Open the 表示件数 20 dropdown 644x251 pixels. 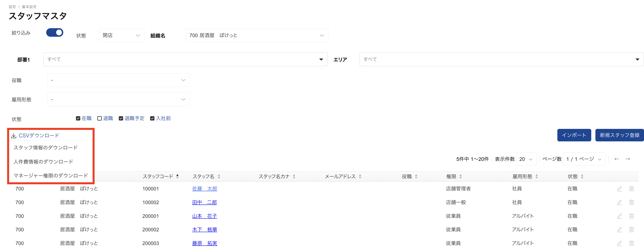click(526, 159)
